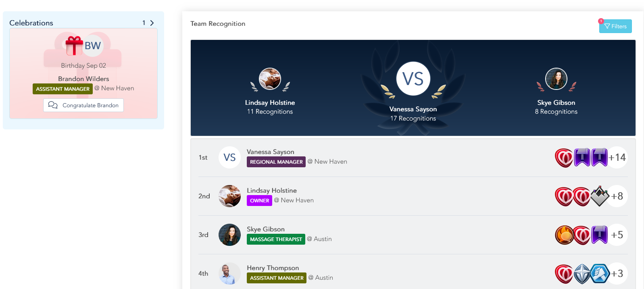Expand Lindsay Holstine's +8 more badges
Viewport: 644px width, 289px height.
617,196
